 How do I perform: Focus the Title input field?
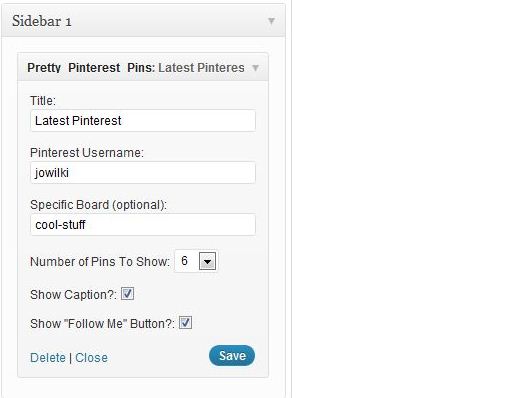coord(143,121)
